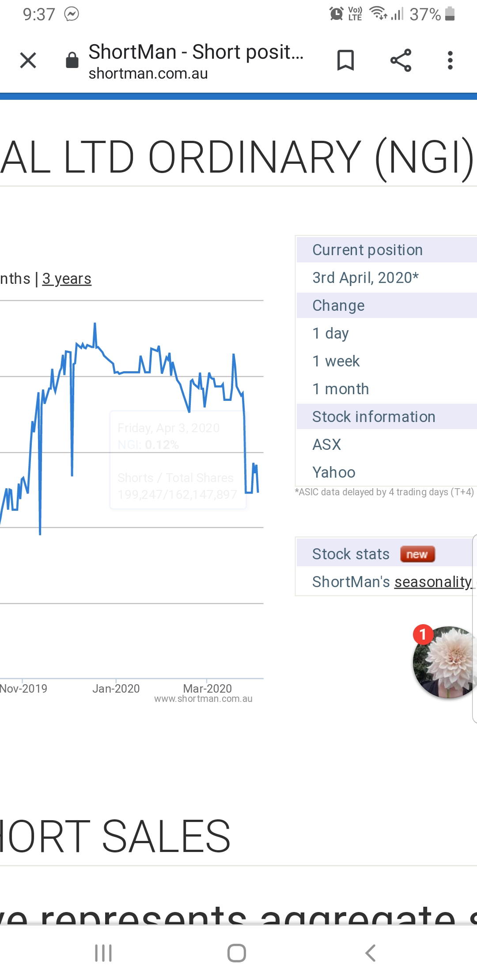
Task: Tap the Android home button
Action: (237, 953)
